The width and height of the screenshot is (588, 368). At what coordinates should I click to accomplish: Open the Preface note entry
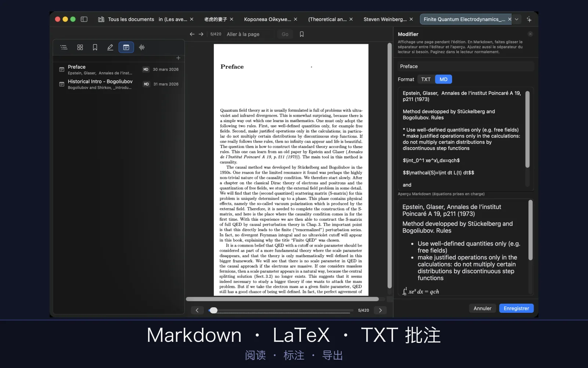click(x=119, y=70)
